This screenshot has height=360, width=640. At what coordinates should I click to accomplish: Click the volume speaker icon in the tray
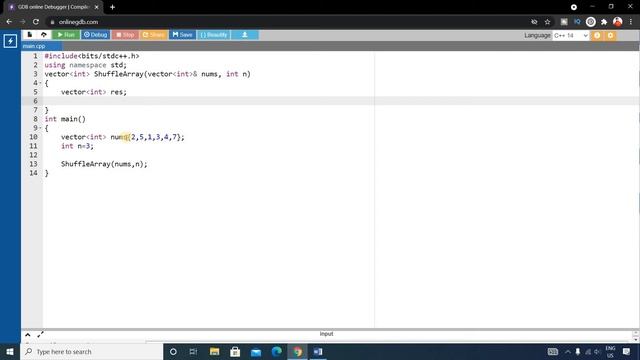(597, 351)
